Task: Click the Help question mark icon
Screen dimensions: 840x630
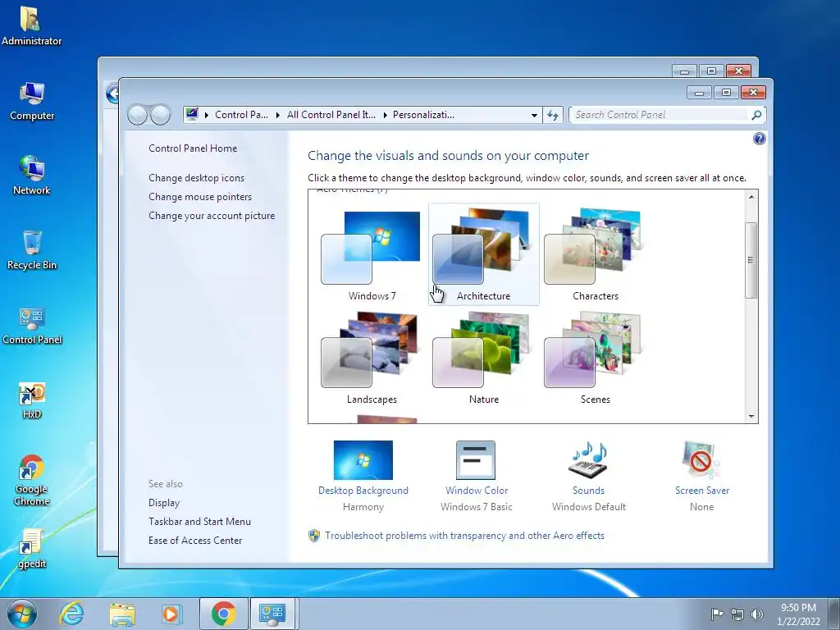Action: (759, 139)
